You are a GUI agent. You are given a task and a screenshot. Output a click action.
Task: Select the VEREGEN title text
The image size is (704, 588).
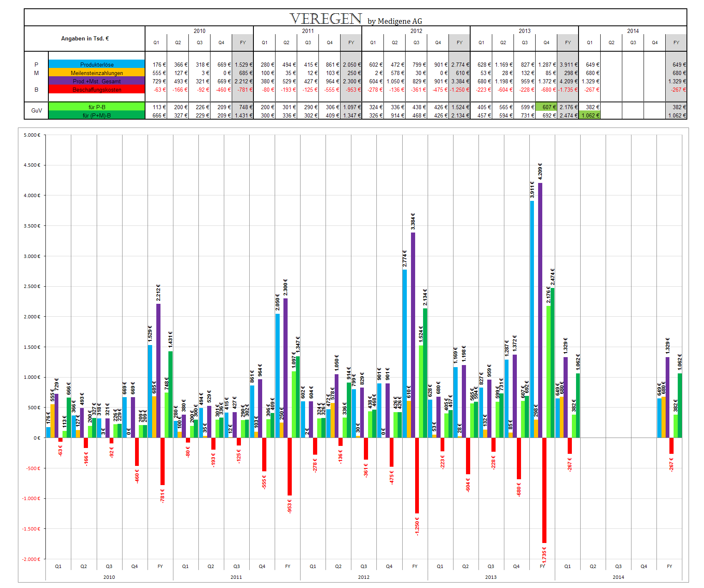[326, 18]
